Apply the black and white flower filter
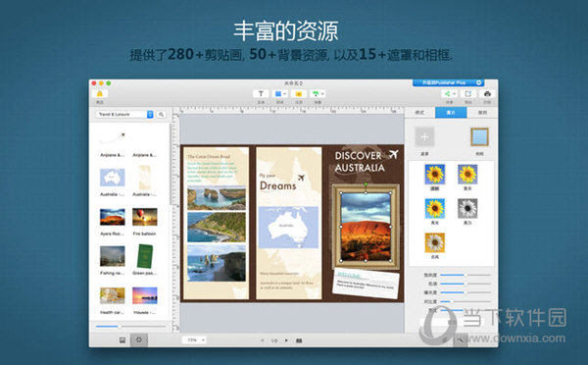Image resolution: width=588 pixels, height=365 pixels. (467, 208)
